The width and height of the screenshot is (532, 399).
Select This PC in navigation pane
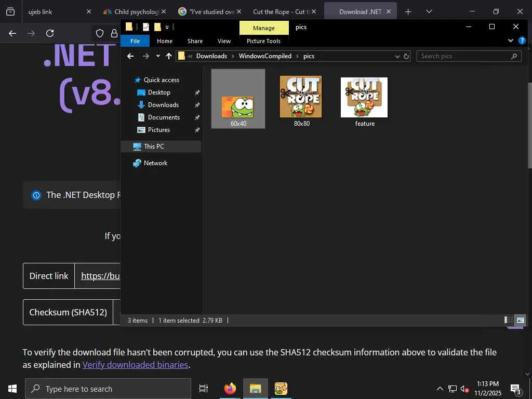(161, 147)
